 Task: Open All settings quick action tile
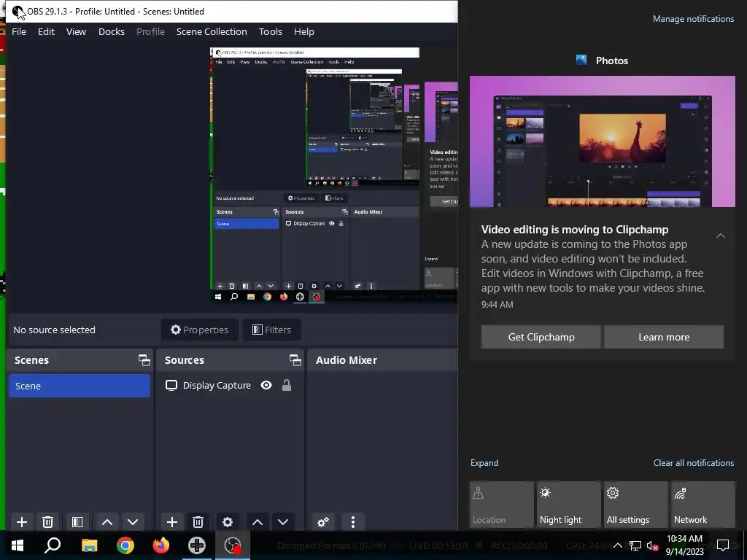[x=636, y=505]
